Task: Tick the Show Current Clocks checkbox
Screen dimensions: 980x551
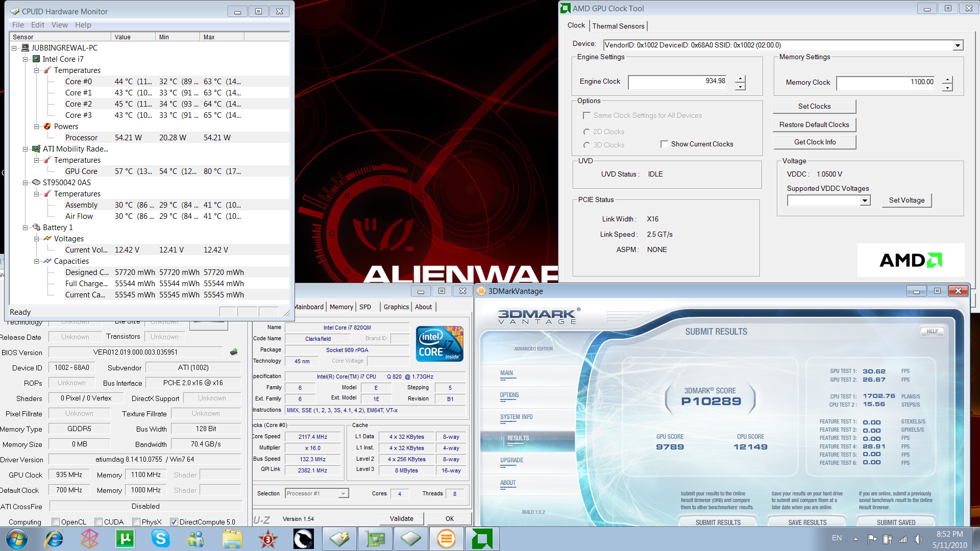Action: click(664, 144)
